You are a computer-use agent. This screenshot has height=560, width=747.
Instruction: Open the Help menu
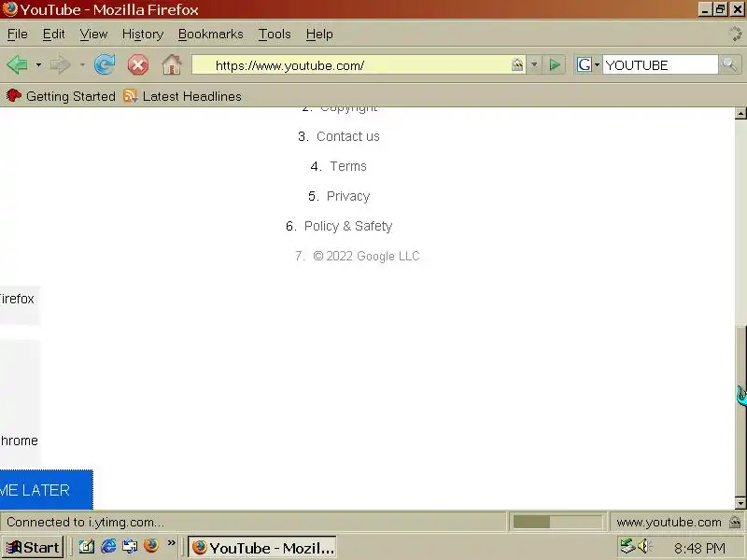click(319, 35)
